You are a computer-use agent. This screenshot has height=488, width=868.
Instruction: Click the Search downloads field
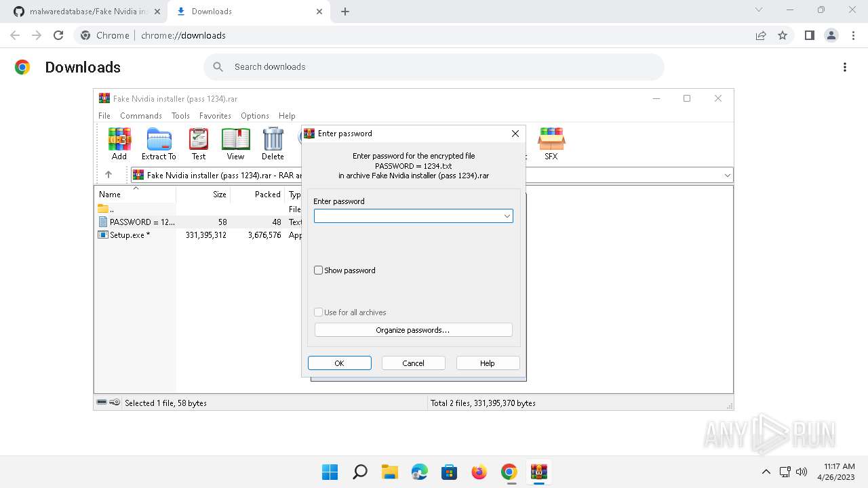[x=434, y=67]
